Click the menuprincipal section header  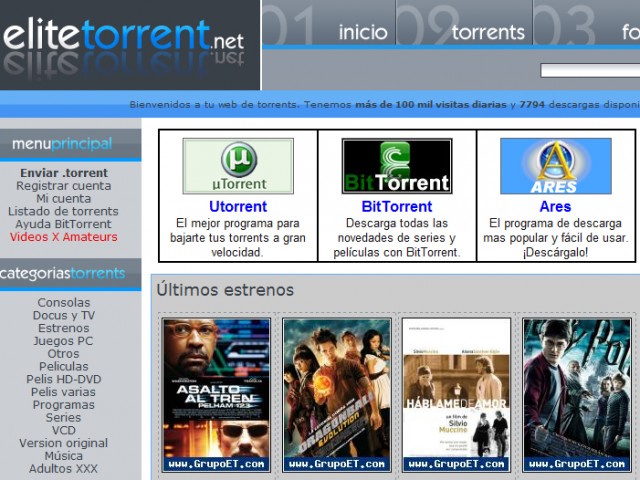[x=62, y=144]
